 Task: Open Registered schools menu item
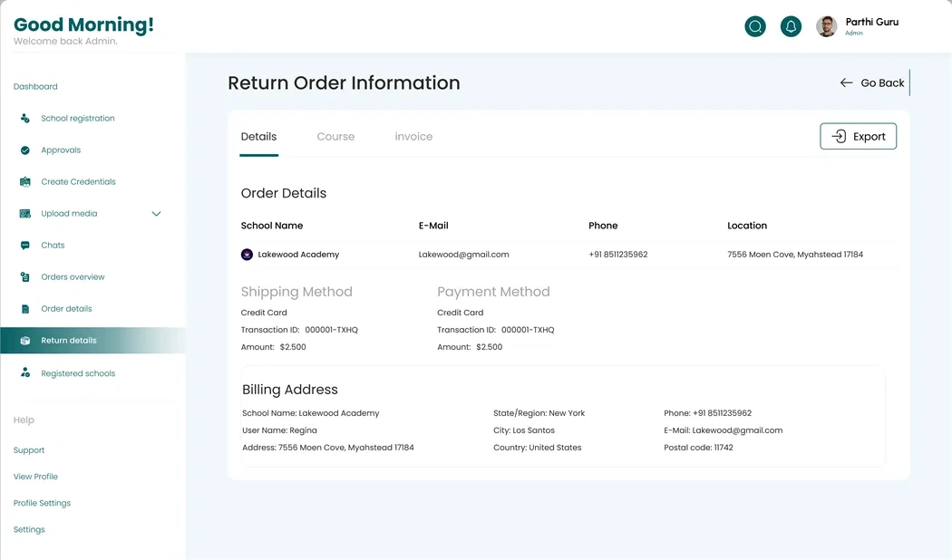(78, 373)
